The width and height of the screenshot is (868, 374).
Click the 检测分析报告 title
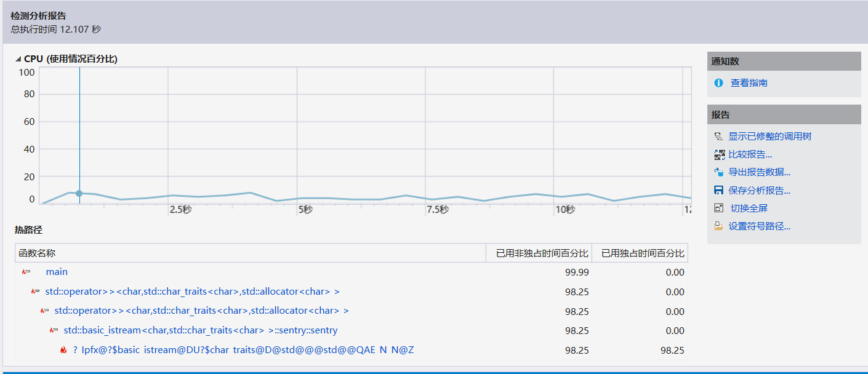pos(38,16)
